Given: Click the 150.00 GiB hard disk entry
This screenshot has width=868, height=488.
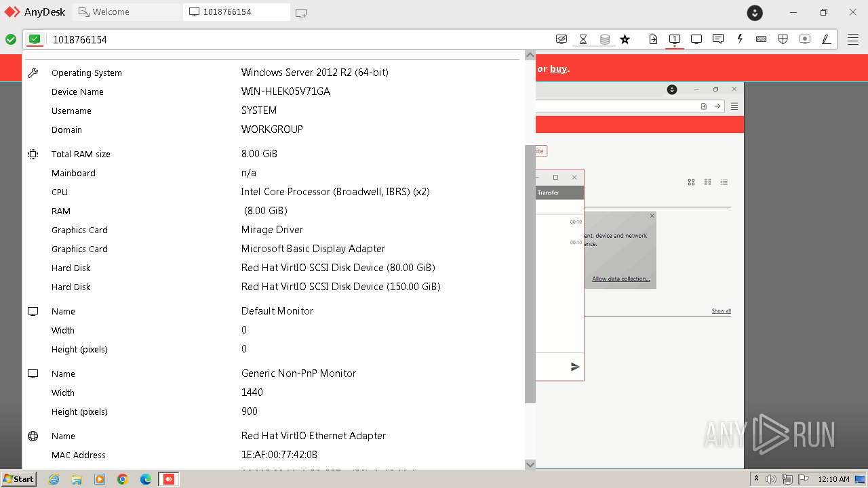Looking at the screenshot, I should coord(340,286).
